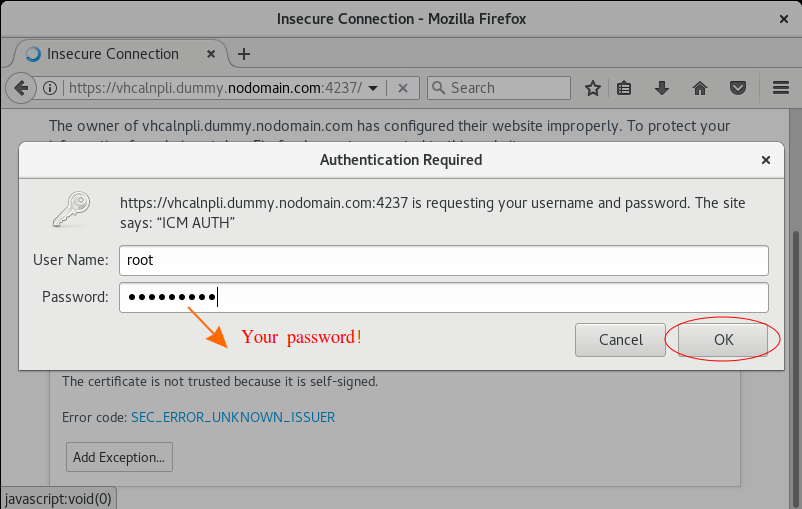
Task: Open the Pocket icon
Action: [x=738, y=88]
